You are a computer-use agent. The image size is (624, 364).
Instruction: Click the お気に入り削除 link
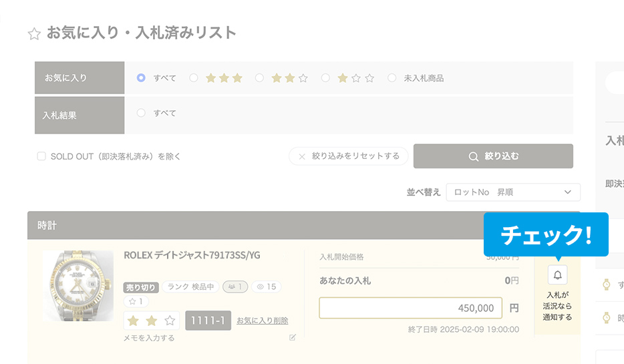point(263,321)
